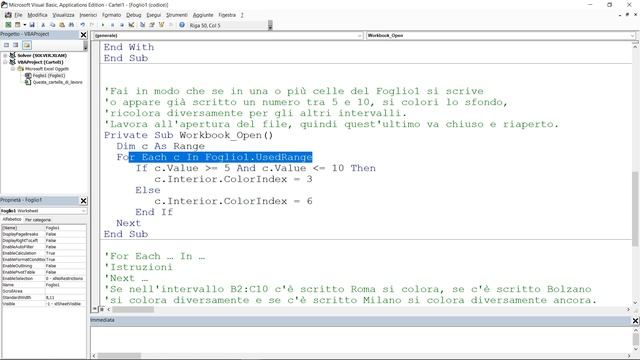
Task: Open the Visualizza menu
Action: coord(63,15)
